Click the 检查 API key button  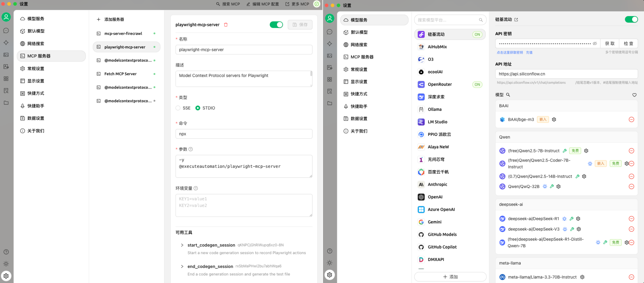coord(628,44)
